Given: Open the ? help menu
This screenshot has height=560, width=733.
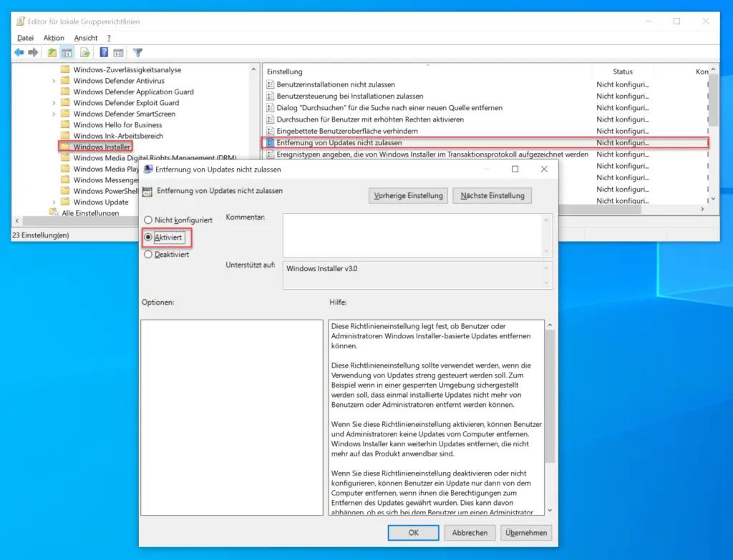Looking at the screenshot, I should coord(109,38).
